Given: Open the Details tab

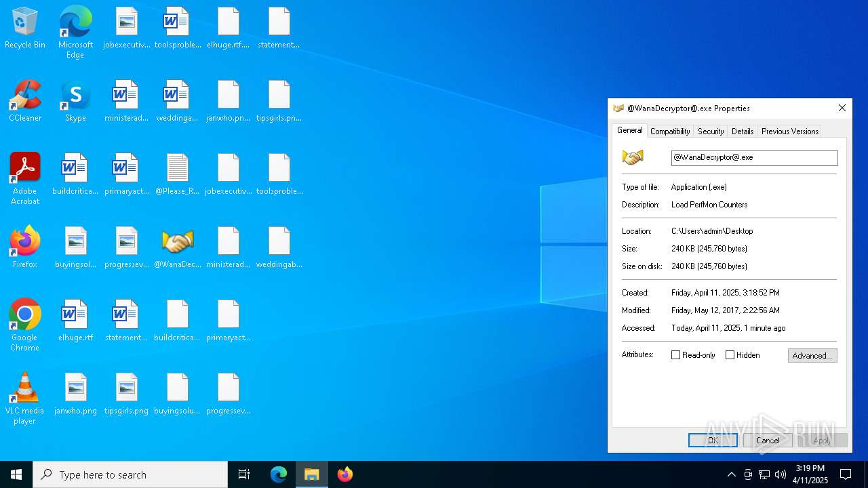Looking at the screenshot, I should click(743, 131).
